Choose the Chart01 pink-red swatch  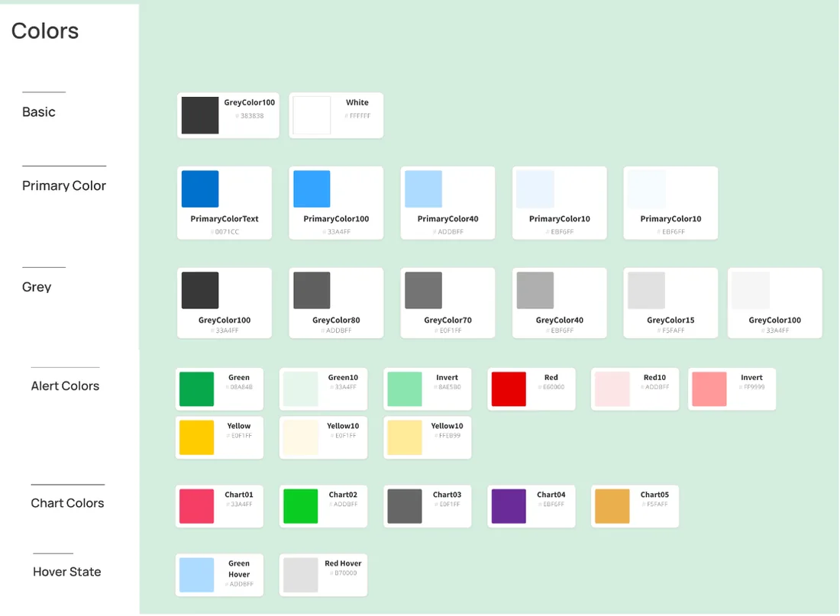tap(196, 506)
